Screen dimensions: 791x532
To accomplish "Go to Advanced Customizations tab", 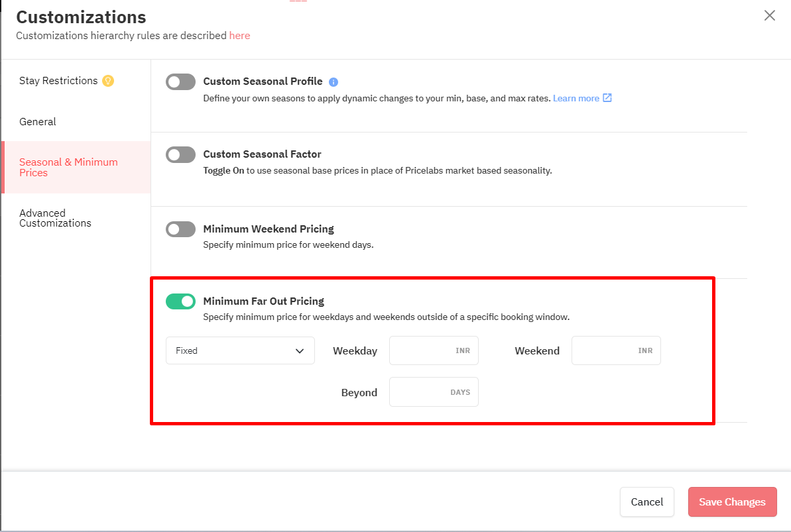I will click(x=56, y=219).
